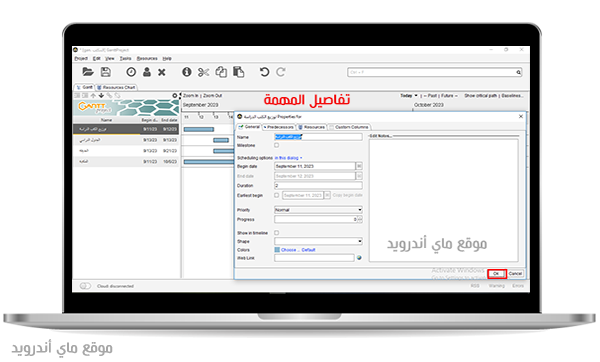Image resolution: width=600 pixels, height=362 pixels.
Task: Click the search magnifier icon
Action: (518, 72)
